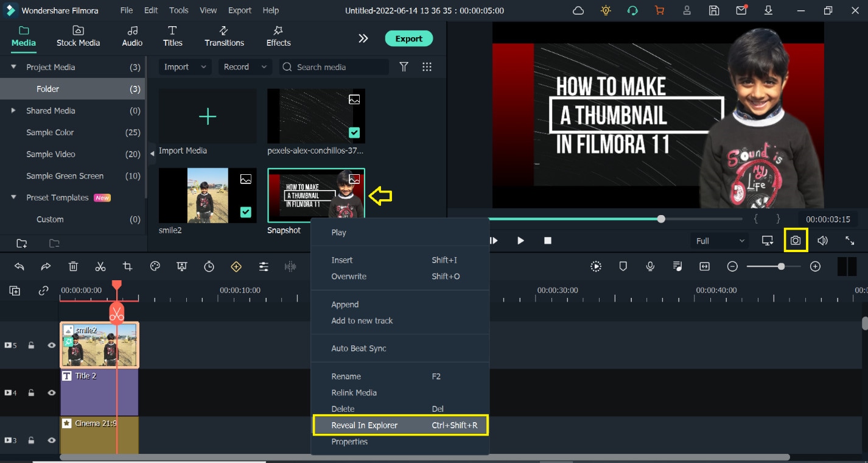This screenshot has width=868, height=463.
Task: Click the split scissors icon in timeline toolbar
Action: 100,266
